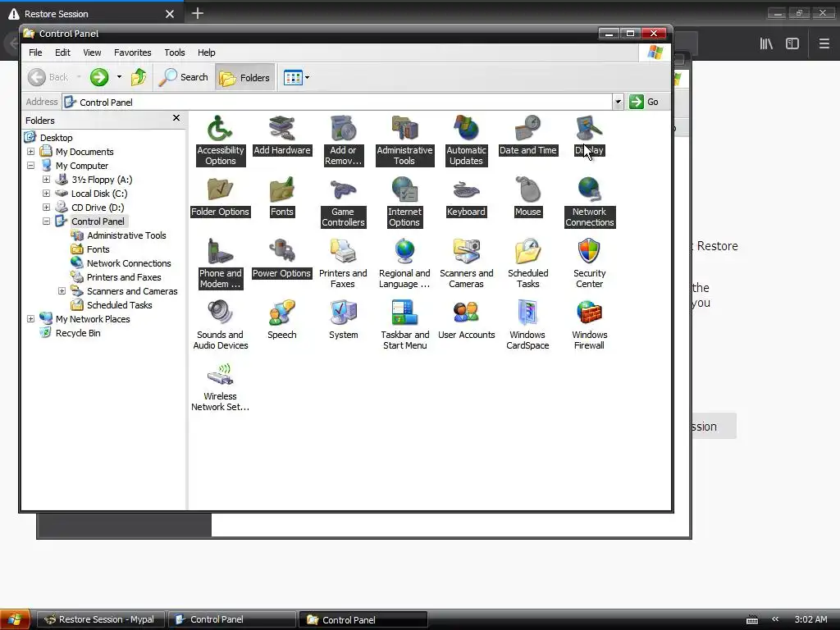Open the Mypal browser hamburger menu

(824, 44)
